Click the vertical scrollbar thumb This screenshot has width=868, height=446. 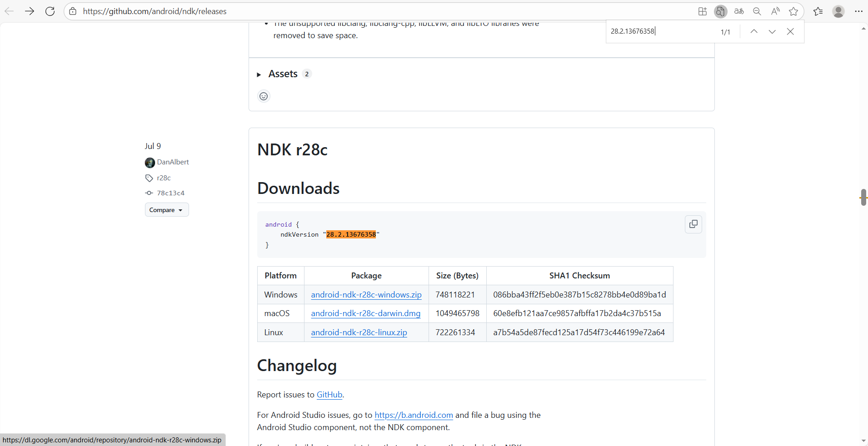pos(863,197)
